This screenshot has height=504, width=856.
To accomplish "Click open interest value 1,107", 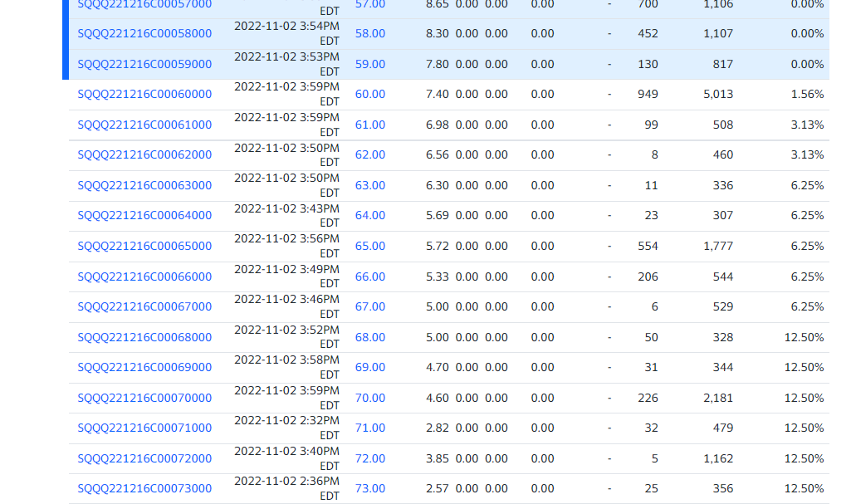I will 718,34.
